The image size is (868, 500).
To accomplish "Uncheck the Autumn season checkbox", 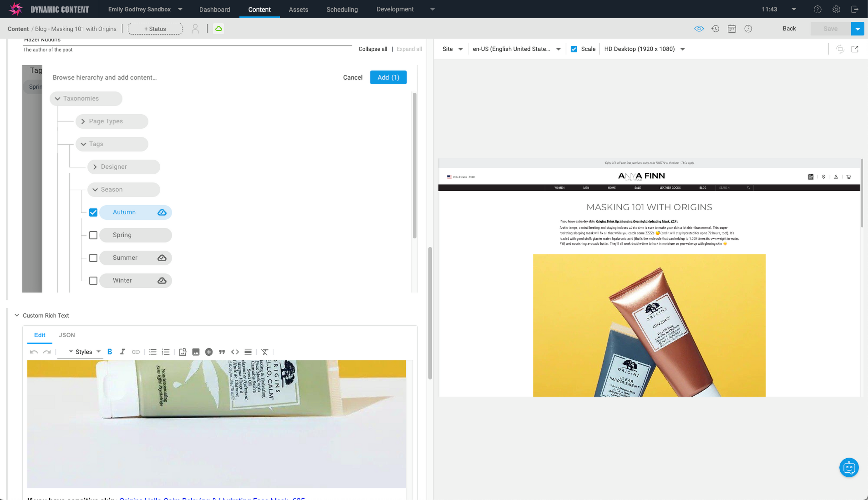I will (x=93, y=212).
